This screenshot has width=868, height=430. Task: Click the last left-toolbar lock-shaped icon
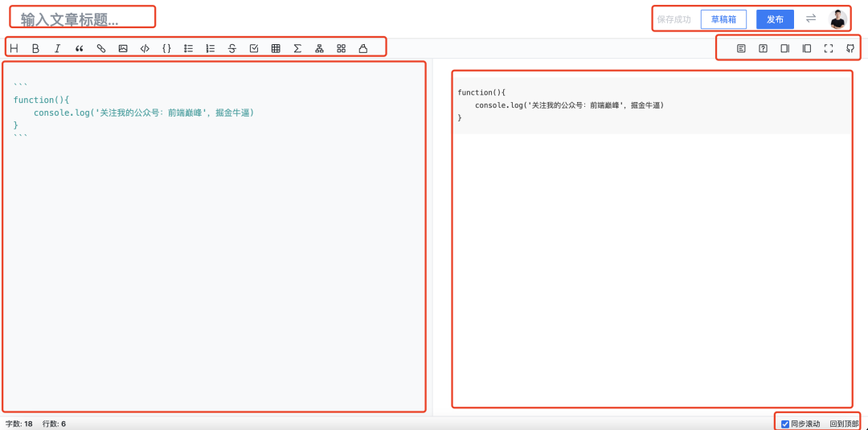pyautogui.click(x=363, y=49)
